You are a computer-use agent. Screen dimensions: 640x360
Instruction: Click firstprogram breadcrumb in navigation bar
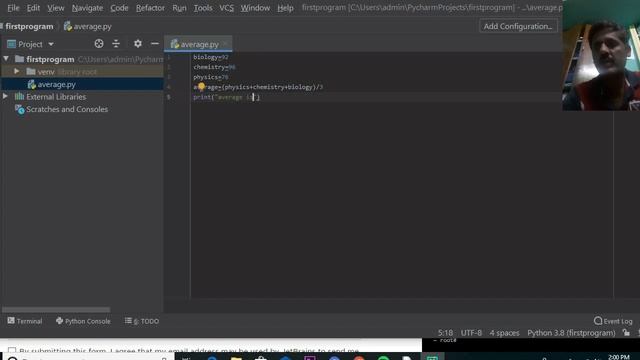pos(29,27)
